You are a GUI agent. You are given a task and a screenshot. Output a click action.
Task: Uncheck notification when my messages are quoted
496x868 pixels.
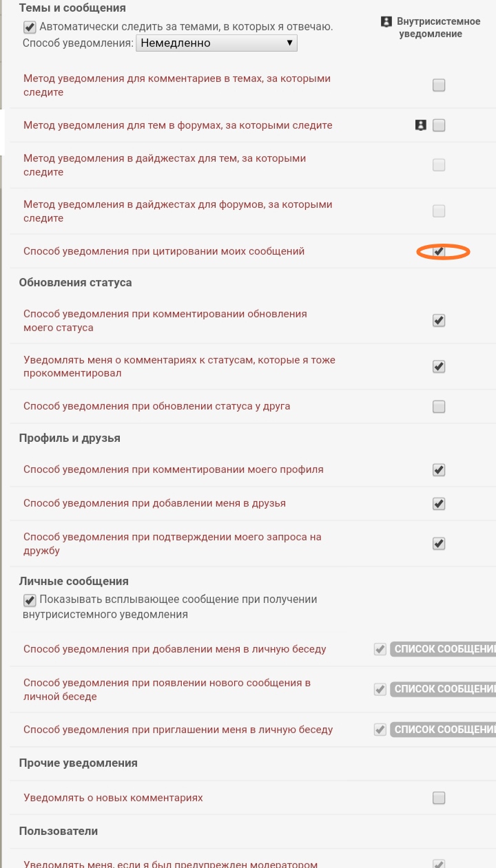pyautogui.click(x=439, y=252)
